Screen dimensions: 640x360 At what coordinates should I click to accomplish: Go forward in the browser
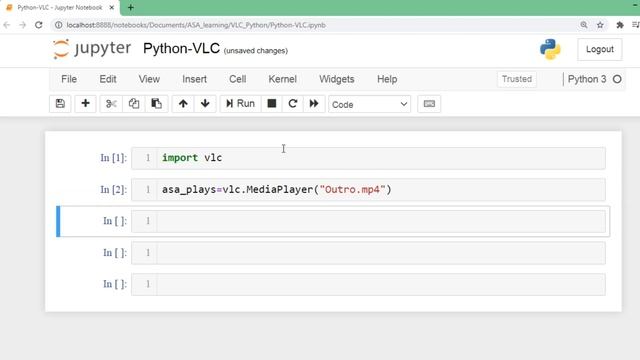22,25
